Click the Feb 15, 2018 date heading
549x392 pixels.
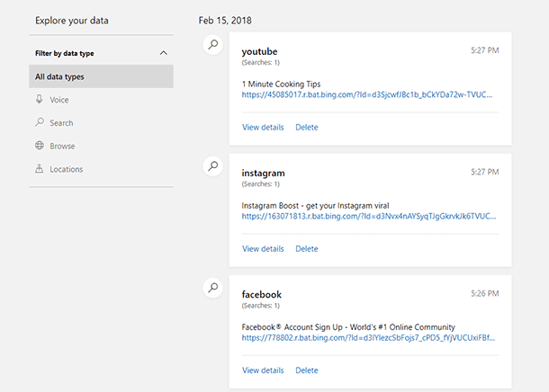coord(225,21)
